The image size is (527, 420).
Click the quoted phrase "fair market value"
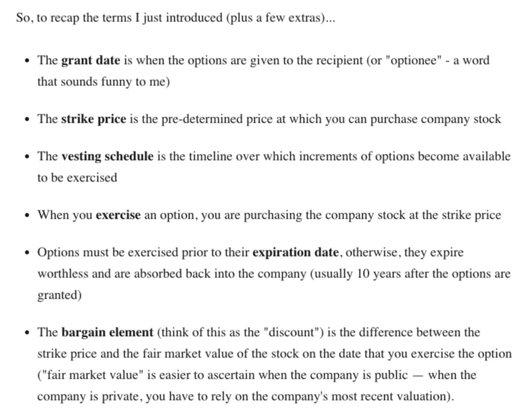[x=92, y=375]
